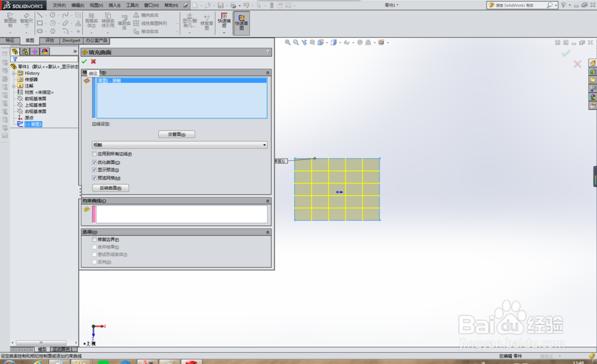The image size is (597, 364).
Task: Click the 剪裁实体 trim entities tool
Action: [x=91, y=20]
